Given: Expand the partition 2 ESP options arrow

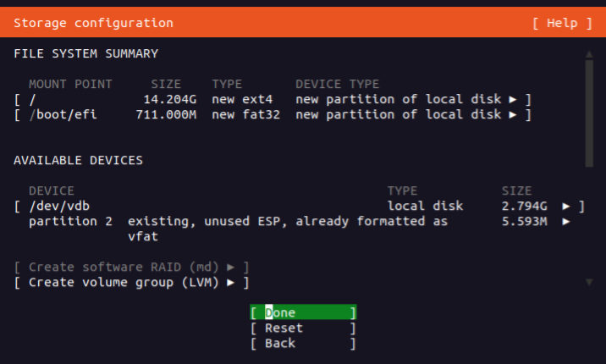Looking at the screenshot, I should point(566,221).
